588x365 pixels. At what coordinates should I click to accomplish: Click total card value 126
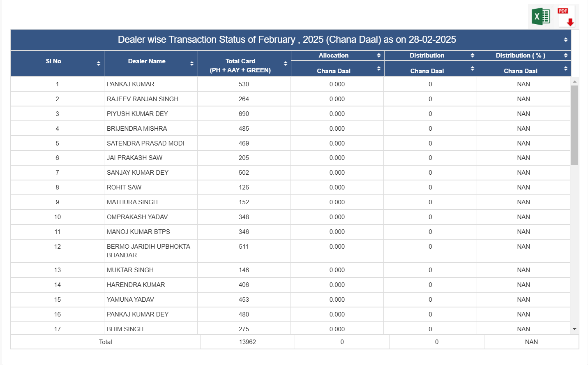244,187
